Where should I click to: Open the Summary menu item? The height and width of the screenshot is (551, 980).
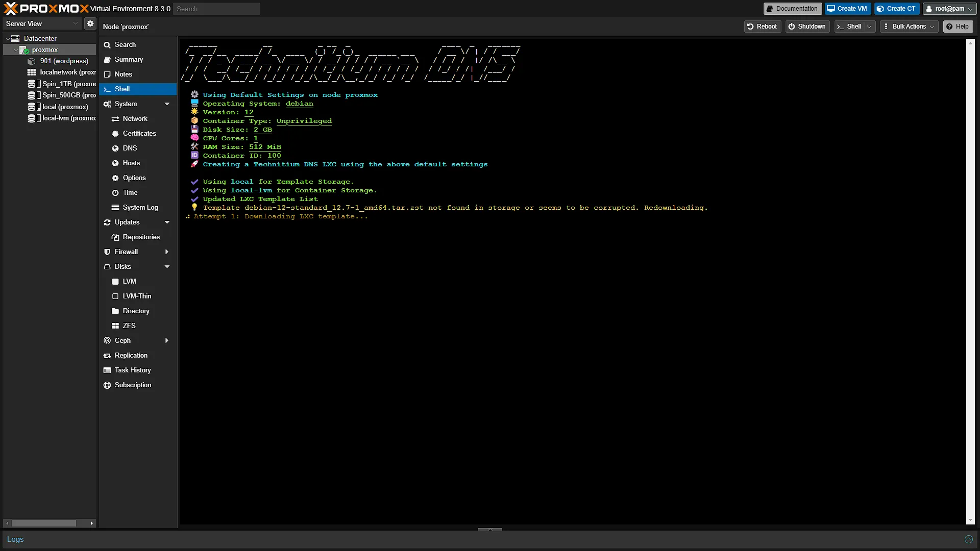[x=138, y=60]
